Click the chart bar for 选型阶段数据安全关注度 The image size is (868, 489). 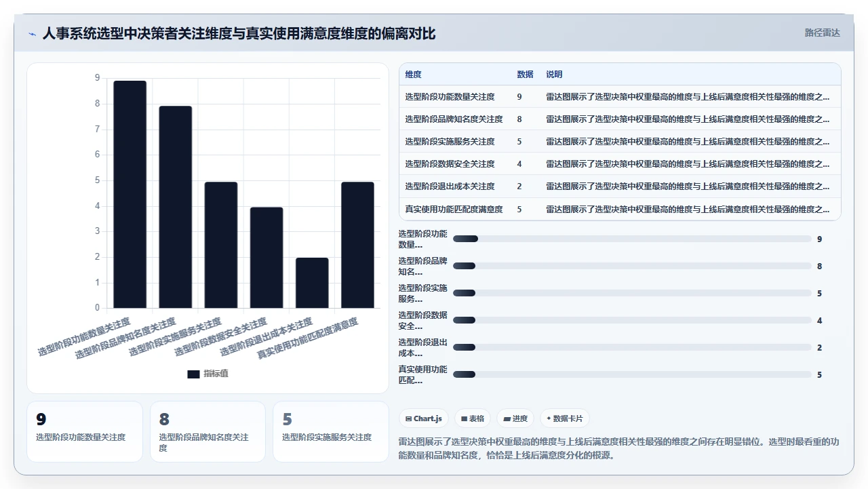pyautogui.click(x=267, y=258)
